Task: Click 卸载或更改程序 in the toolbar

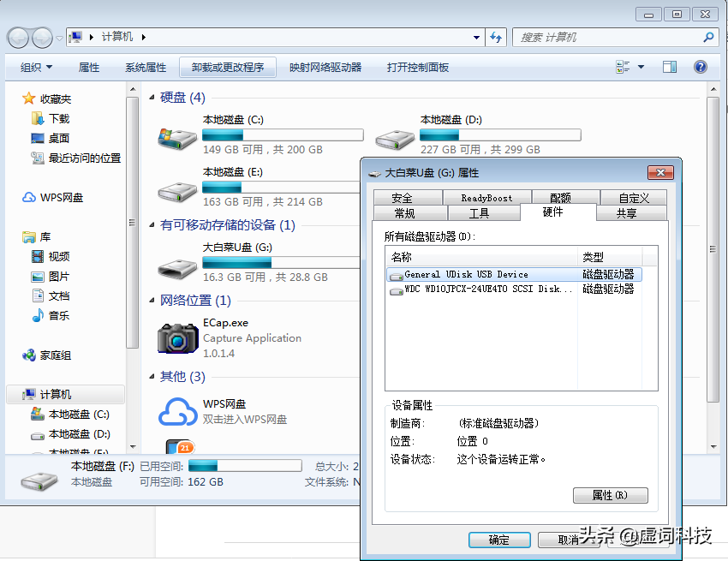Action: 228,68
